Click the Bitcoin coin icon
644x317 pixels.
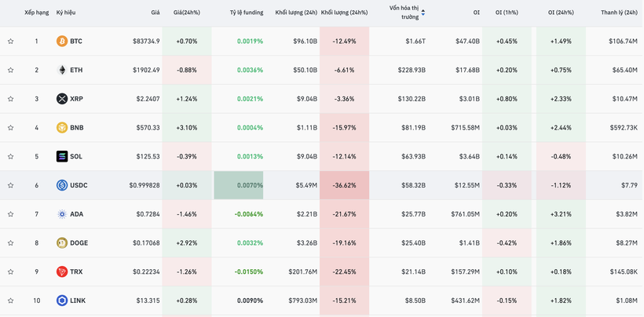[x=62, y=42]
